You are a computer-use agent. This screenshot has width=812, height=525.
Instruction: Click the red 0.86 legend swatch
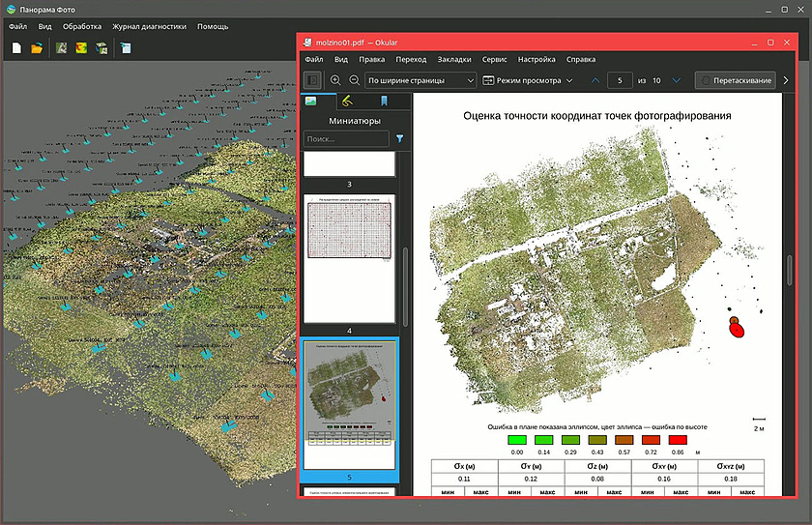point(678,440)
